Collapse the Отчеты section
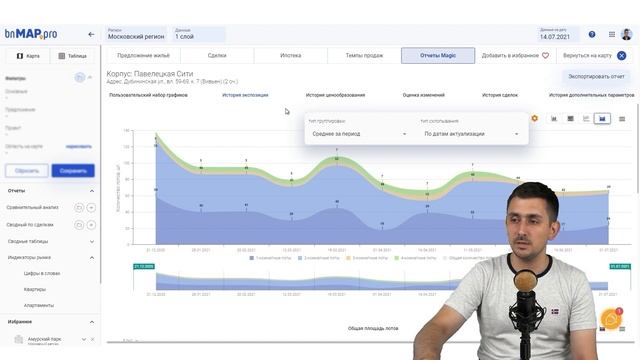640x360 pixels. tap(92, 191)
